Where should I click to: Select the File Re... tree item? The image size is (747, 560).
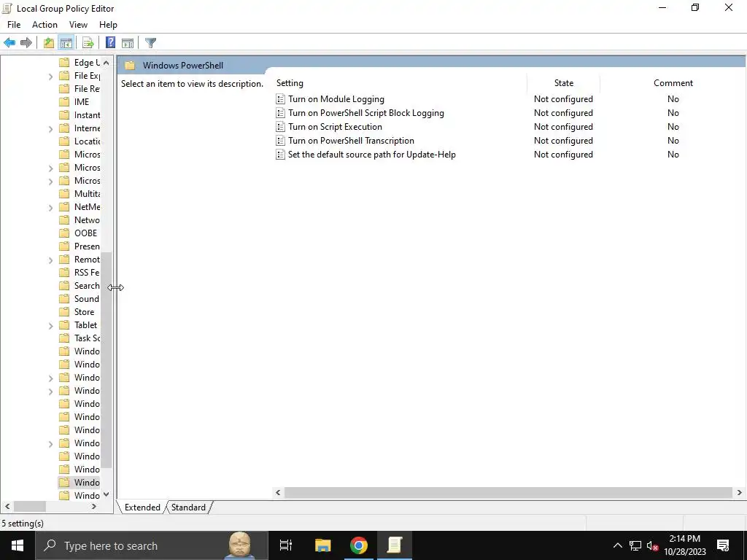click(x=80, y=88)
